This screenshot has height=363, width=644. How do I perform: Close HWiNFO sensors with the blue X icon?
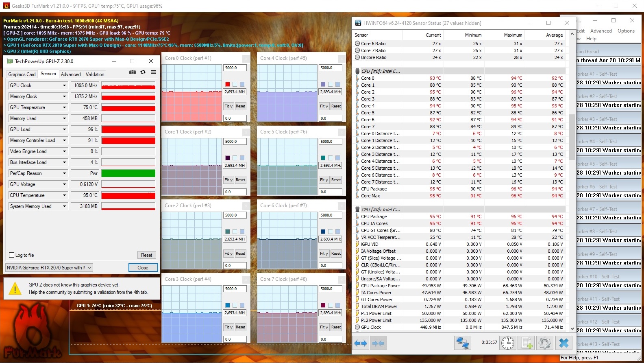pos(564,343)
